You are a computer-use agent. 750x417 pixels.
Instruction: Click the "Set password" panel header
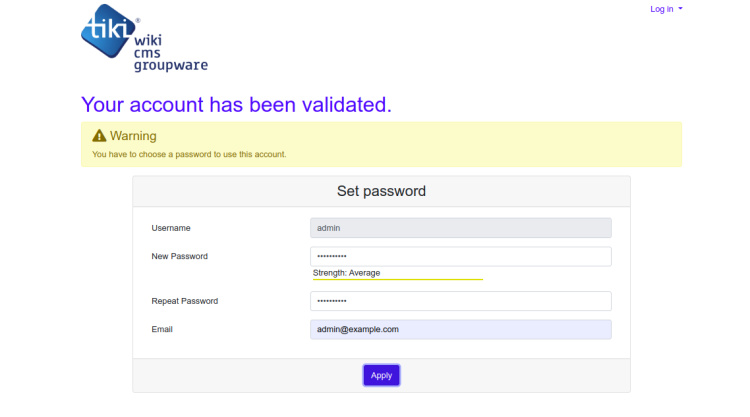pos(381,191)
